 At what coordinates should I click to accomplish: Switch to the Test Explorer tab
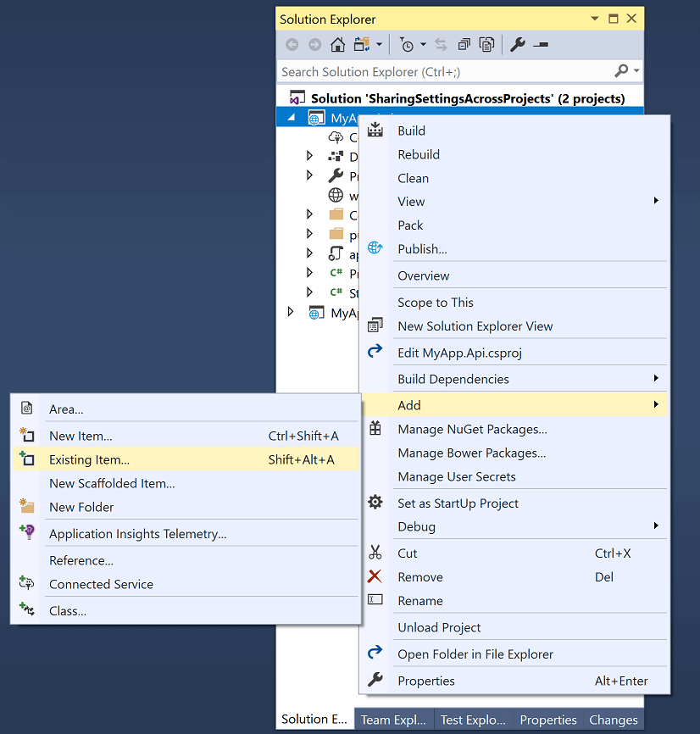(473, 720)
